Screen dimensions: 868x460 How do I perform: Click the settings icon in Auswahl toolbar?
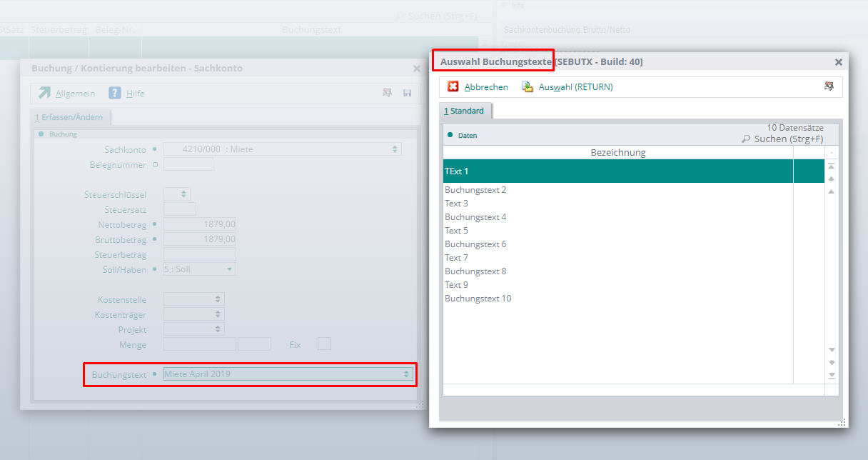[x=829, y=86]
